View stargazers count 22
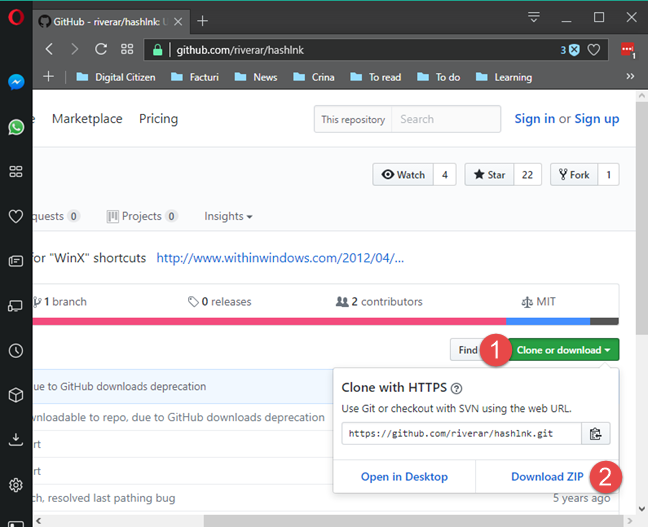 (x=527, y=174)
